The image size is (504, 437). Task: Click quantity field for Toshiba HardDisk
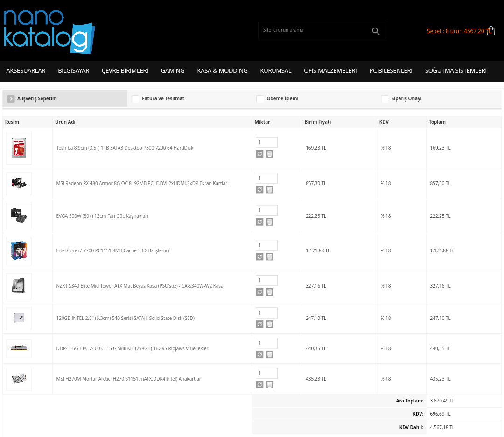click(266, 142)
